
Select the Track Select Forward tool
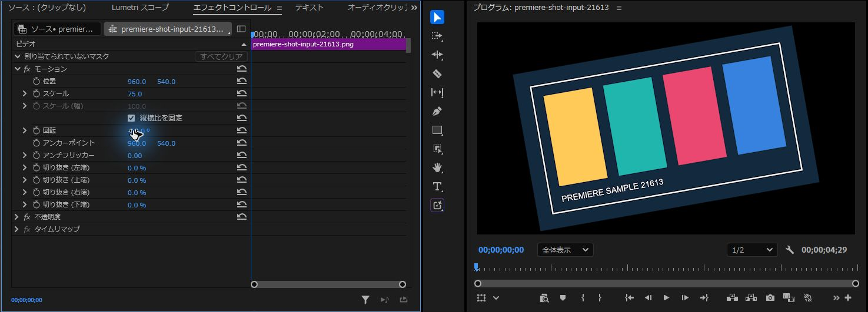[x=437, y=36]
